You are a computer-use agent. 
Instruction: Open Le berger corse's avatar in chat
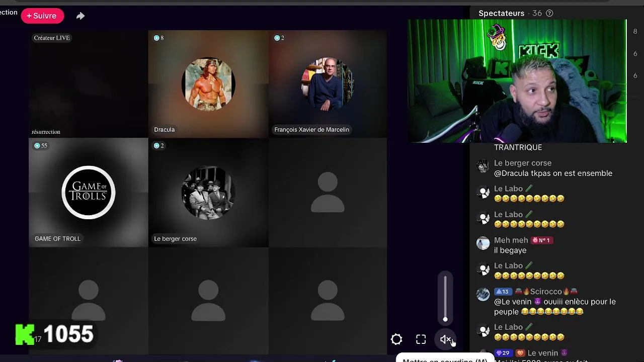tap(483, 166)
